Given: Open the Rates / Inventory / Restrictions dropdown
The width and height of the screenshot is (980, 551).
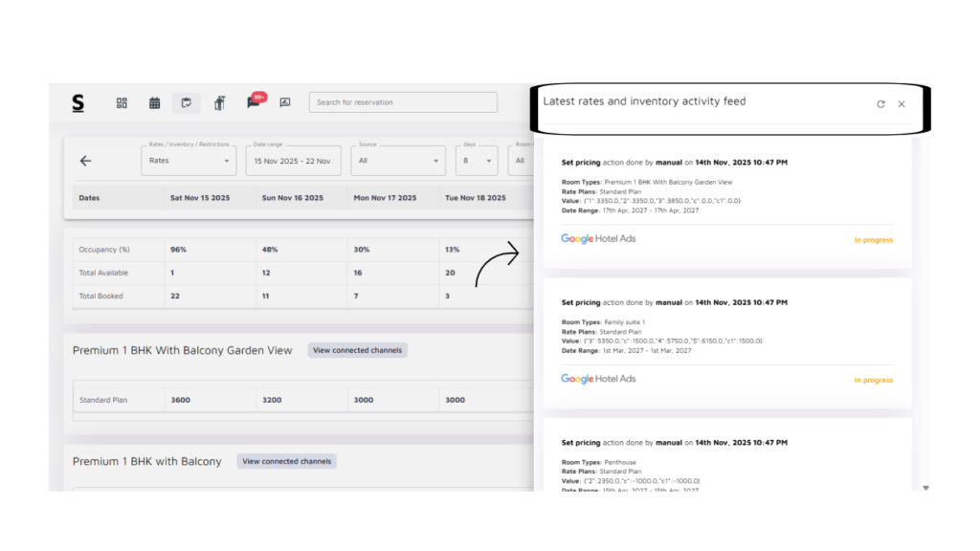Looking at the screenshot, I should point(188,161).
